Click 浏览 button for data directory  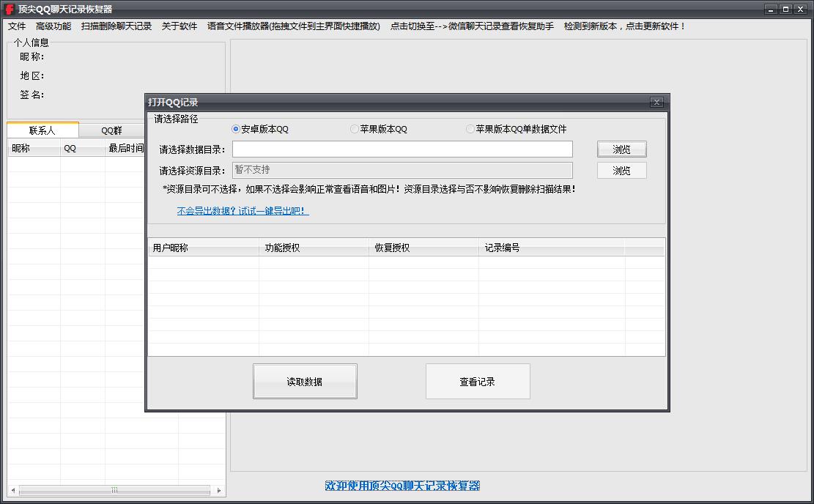(x=621, y=149)
